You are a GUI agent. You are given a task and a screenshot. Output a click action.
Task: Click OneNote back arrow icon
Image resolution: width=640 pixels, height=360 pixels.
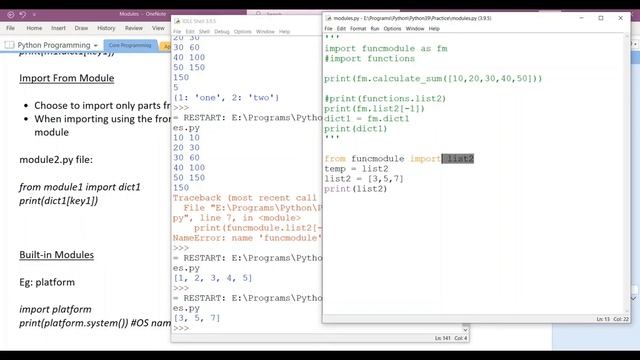[x=11, y=14]
